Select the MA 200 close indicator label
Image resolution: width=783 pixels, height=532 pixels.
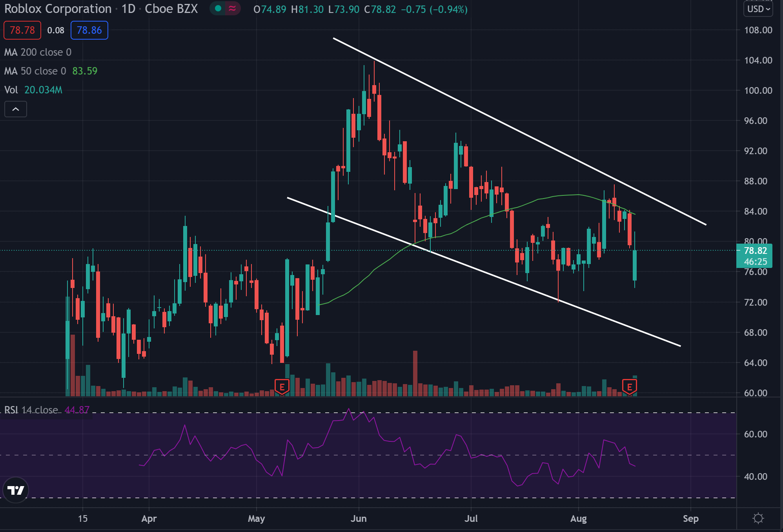pos(38,52)
